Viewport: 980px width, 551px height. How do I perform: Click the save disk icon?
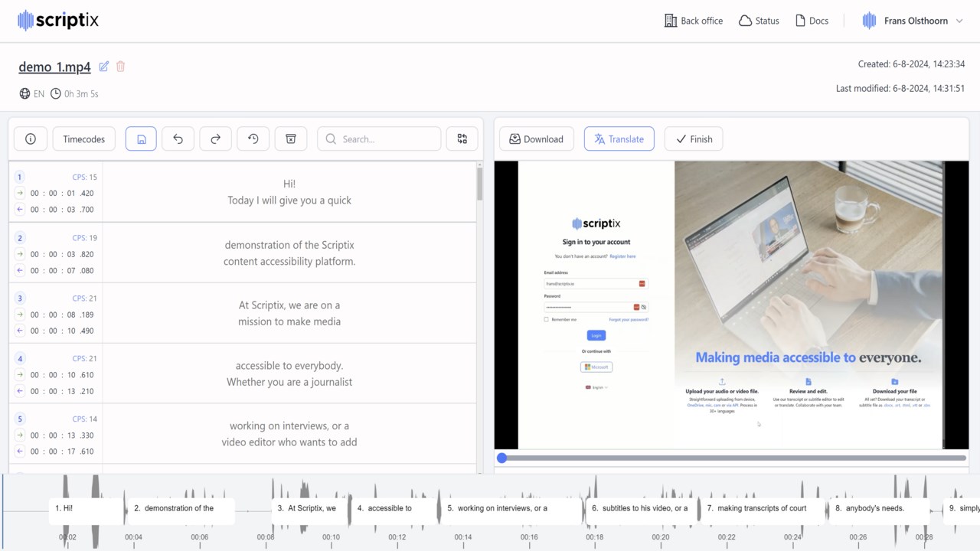pyautogui.click(x=141, y=139)
